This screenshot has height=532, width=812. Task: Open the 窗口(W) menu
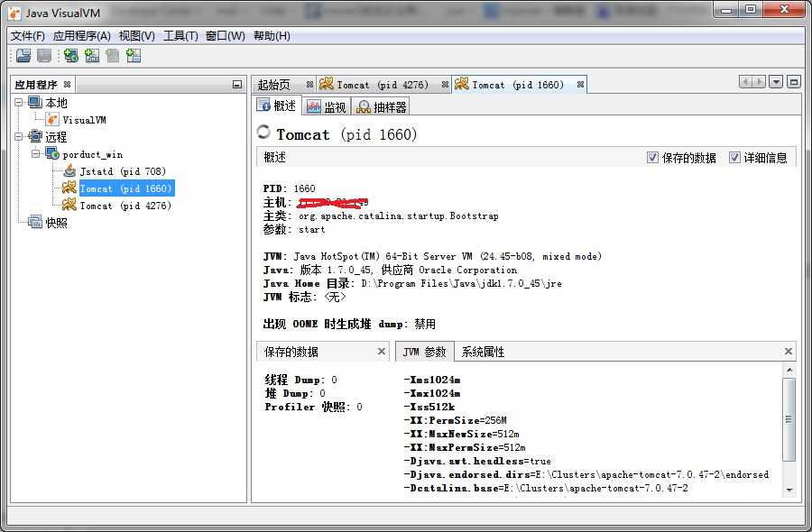point(226,36)
